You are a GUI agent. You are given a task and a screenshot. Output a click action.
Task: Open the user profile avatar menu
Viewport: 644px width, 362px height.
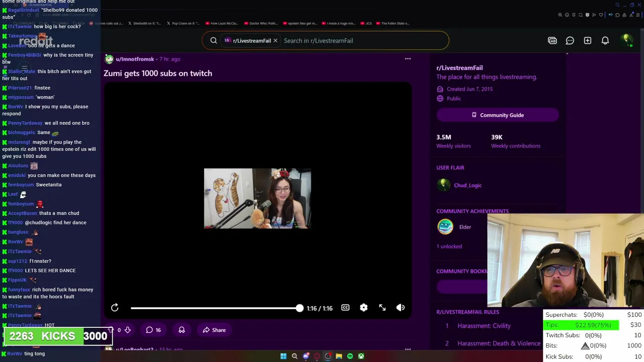(626, 40)
